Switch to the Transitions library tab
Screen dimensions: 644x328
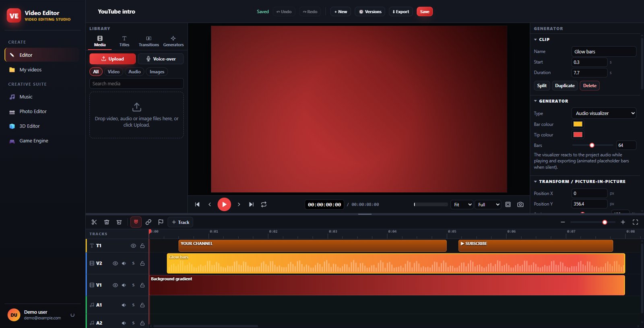149,41
